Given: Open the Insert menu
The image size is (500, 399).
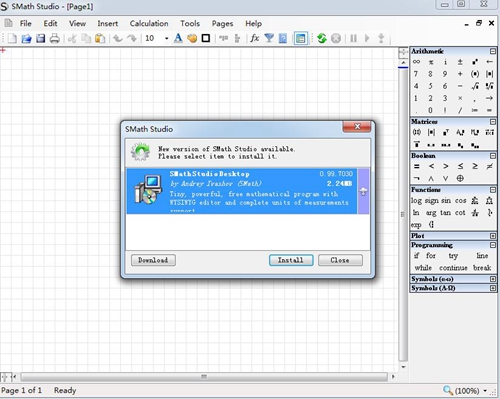Looking at the screenshot, I should [x=108, y=24].
